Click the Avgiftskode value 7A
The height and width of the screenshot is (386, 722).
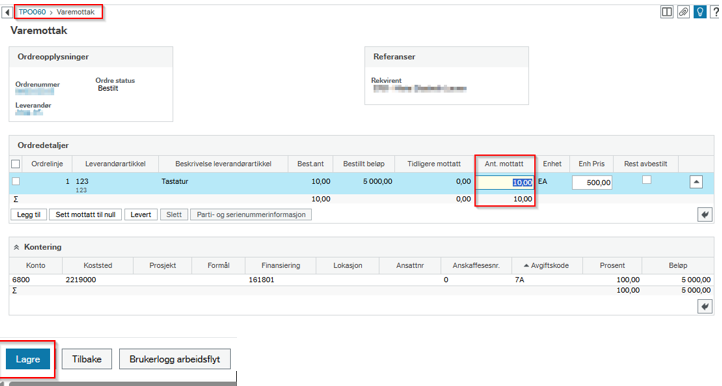[x=519, y=280]
